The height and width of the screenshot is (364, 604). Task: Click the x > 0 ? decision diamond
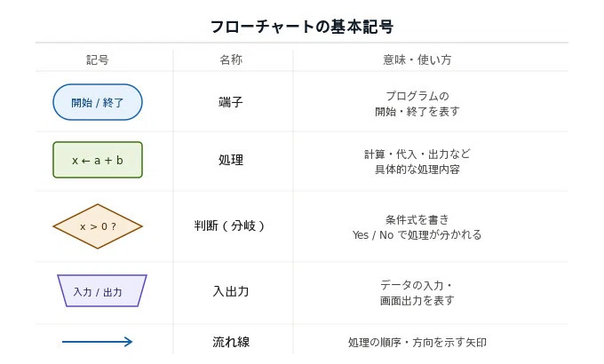tap(98, 226)
